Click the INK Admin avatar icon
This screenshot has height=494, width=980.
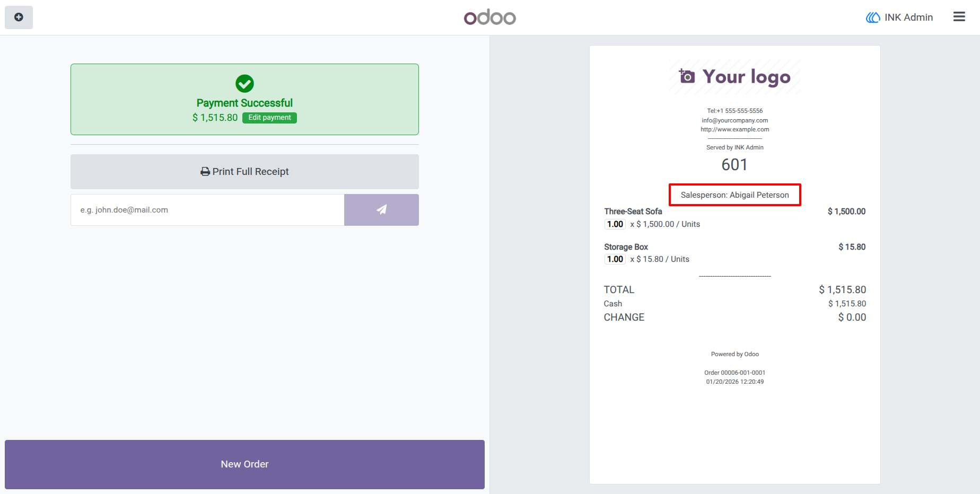[873, 17]
